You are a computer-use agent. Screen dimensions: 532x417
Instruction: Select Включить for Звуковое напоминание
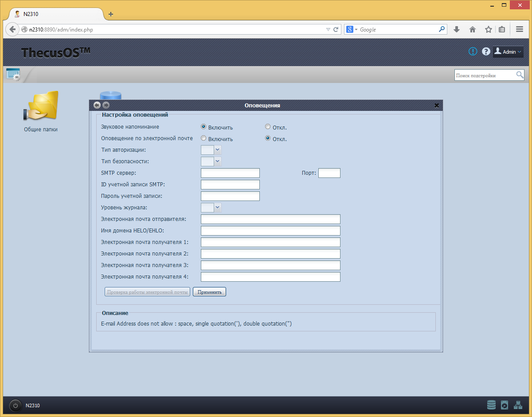(204, 127)
